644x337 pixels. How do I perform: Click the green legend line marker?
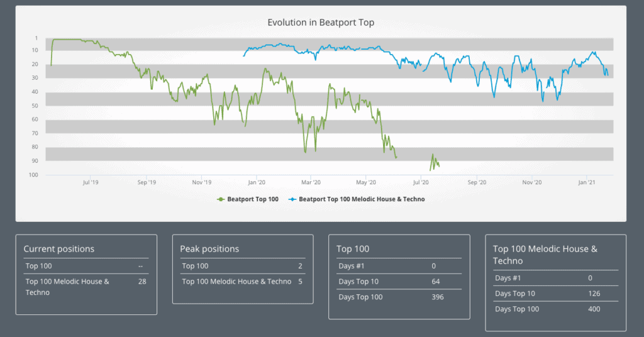[221, 199]
